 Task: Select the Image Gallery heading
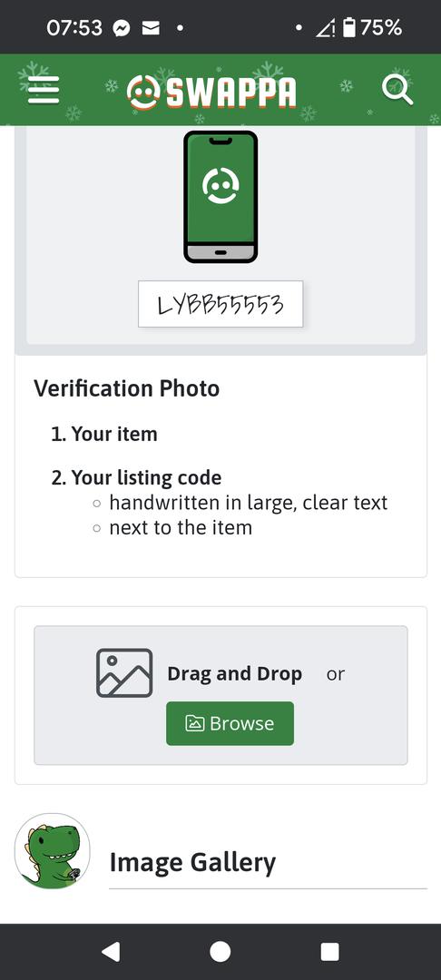click(x=192, y=862)
